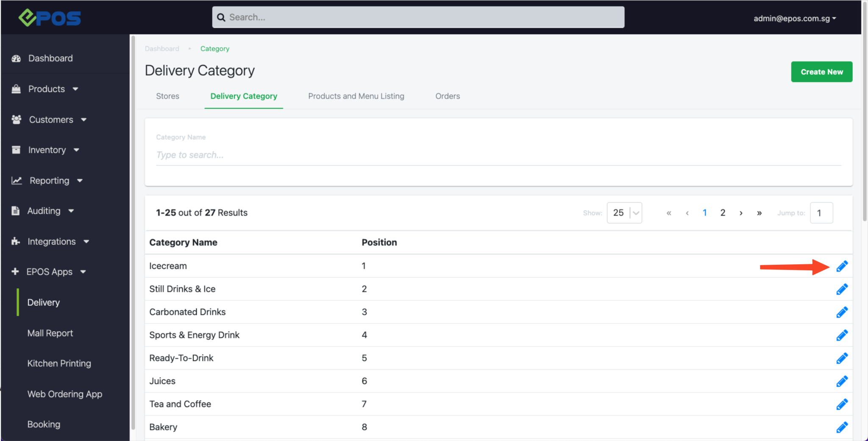Open the Dashboard icon in sidebar
The height and width of the screenshot is (441, 868).
tap(16, 58)
